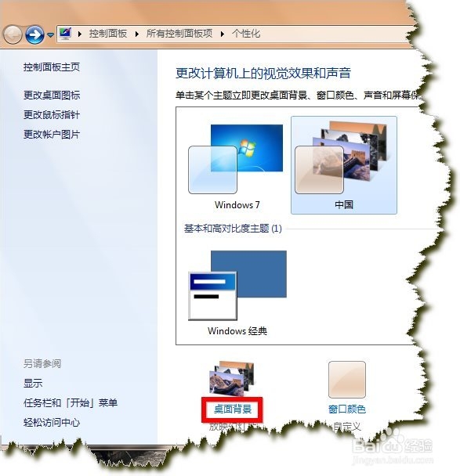
Task: Select the Windows 经典 theme thumbnail
Action: click(237, 285)
